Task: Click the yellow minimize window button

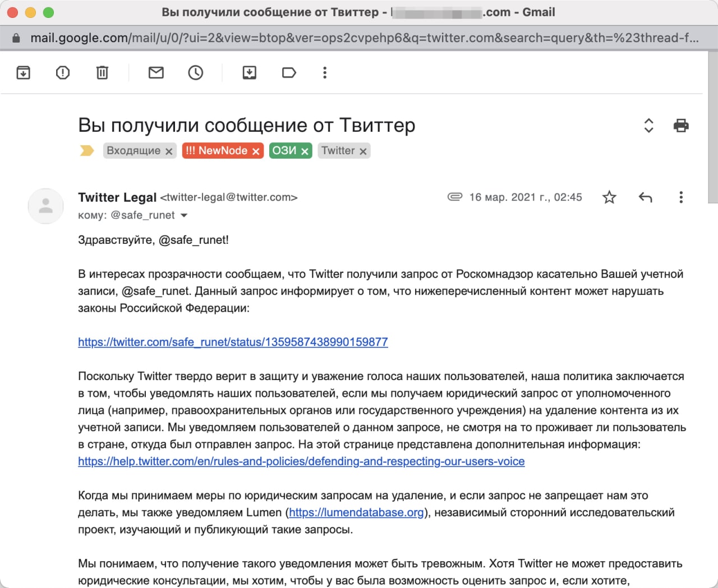Action: [31, 12]
